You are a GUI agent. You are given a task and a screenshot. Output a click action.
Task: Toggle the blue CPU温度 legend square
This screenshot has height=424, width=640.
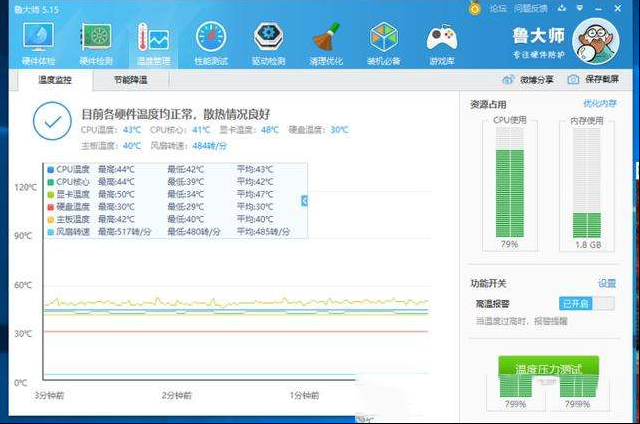coord(51,169)
